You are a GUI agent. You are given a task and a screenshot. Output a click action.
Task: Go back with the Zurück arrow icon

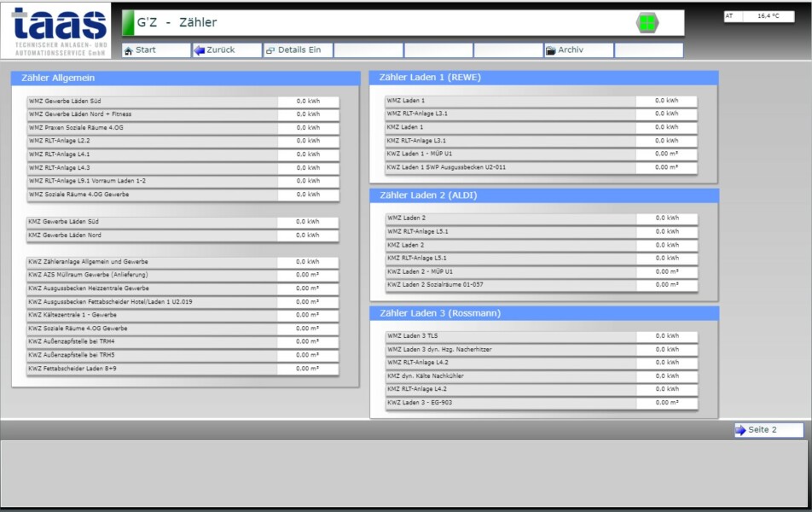[x=200, y=50]
